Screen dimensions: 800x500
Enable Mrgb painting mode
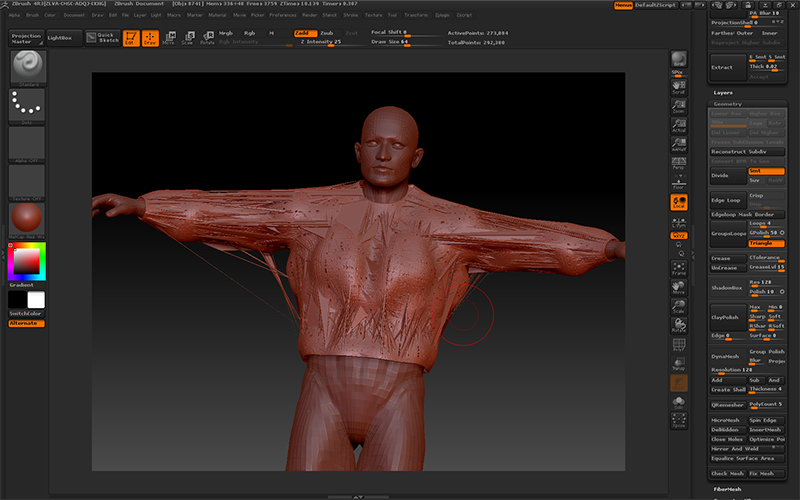tap(226, 33)
